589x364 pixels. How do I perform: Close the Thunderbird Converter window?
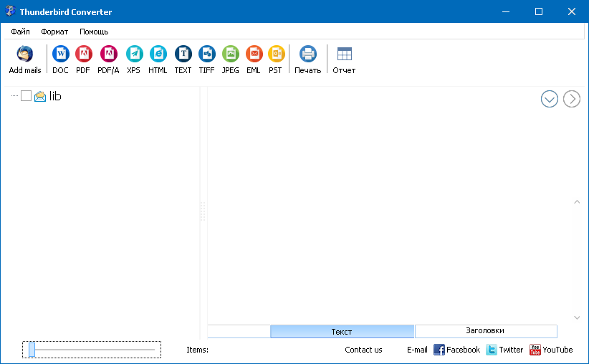click(x=572, y=11)
